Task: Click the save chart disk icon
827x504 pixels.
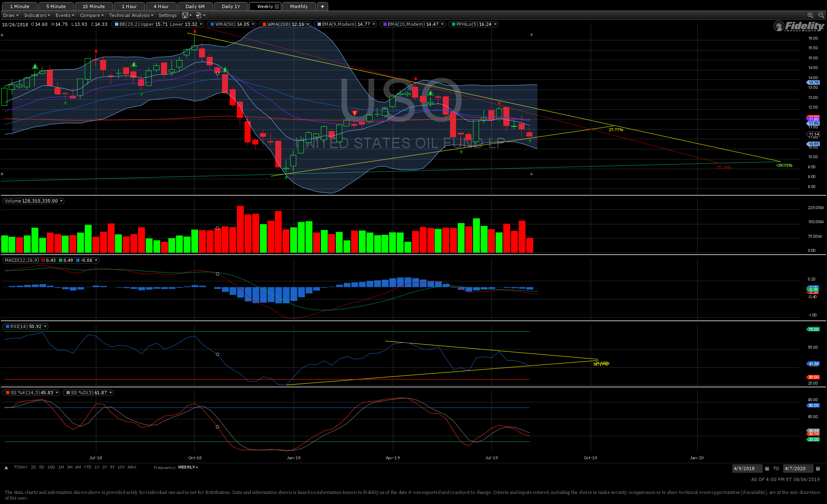Action: (185, 15)
